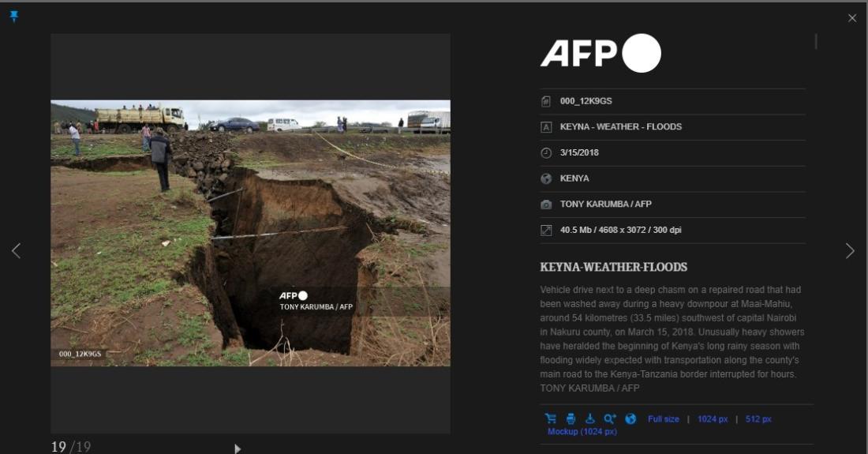Add photo to cart with shopping cart icon
Screen dimensions: 868x454
pyautogui.click(x=551, y=419)
